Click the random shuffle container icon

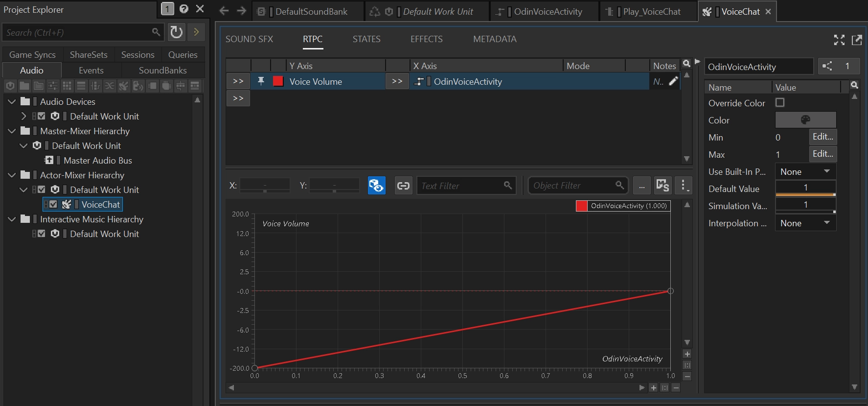[110, 86]
